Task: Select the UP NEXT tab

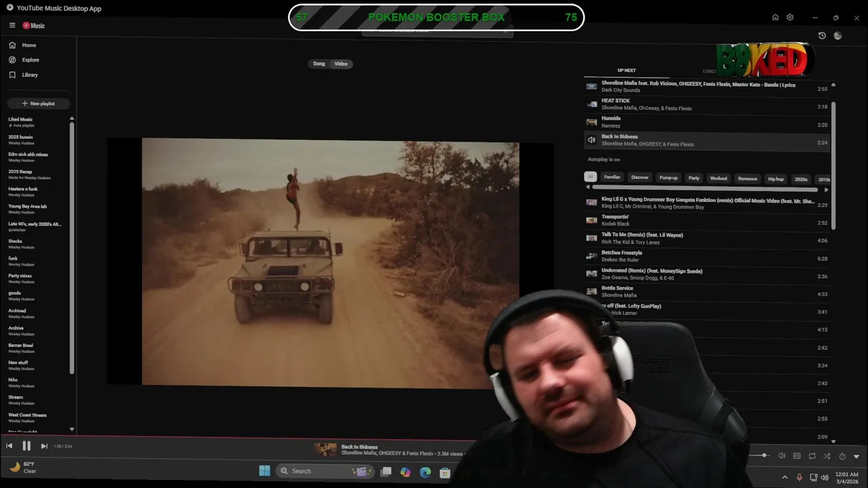Action: tap(627, 70)
